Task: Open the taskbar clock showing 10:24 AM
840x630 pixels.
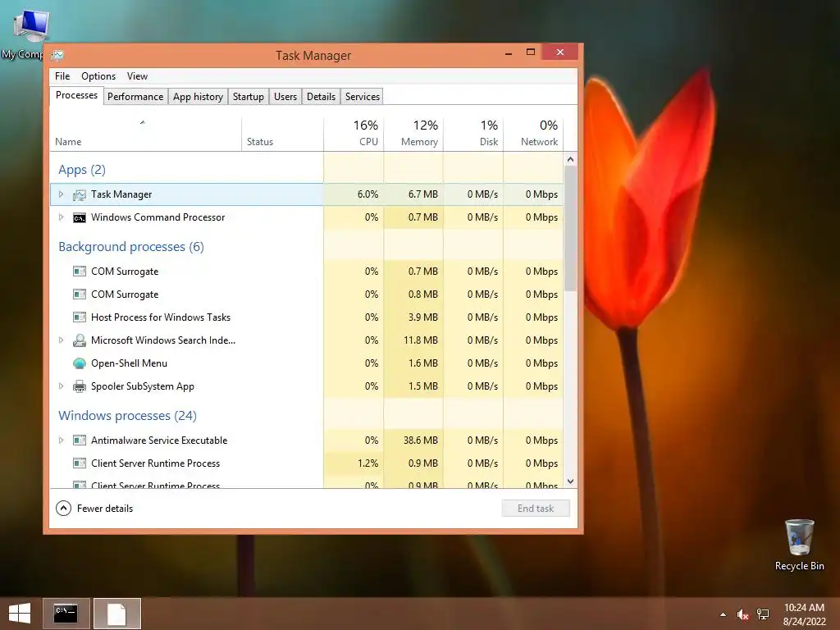Action: [804, 614]
